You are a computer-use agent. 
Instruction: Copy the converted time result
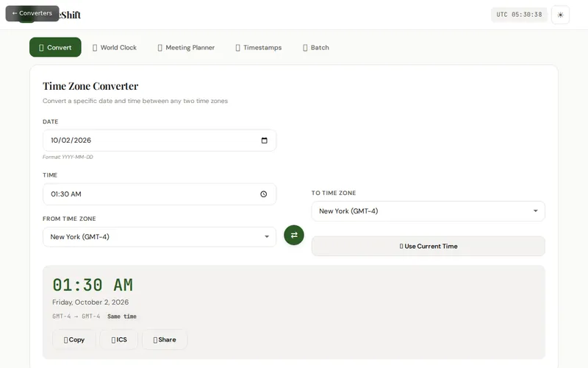74,339
